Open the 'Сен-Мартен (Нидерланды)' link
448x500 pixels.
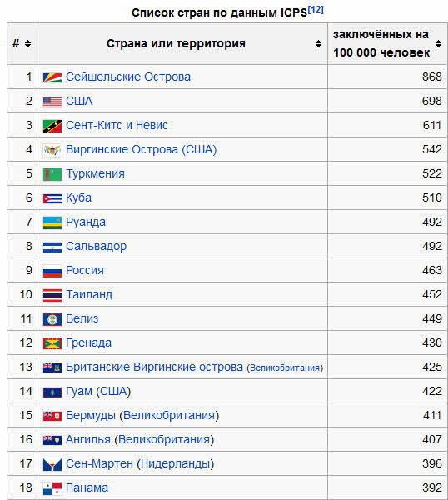(x=140, y=463)
